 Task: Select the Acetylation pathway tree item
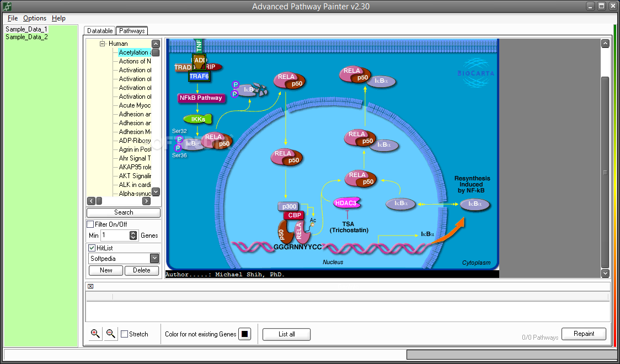click(135, 52)
